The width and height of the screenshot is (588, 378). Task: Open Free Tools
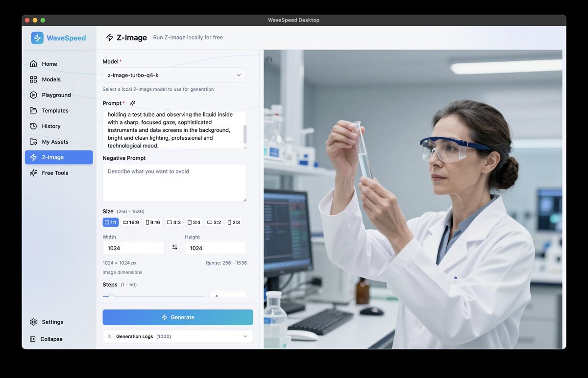point(59,173)
